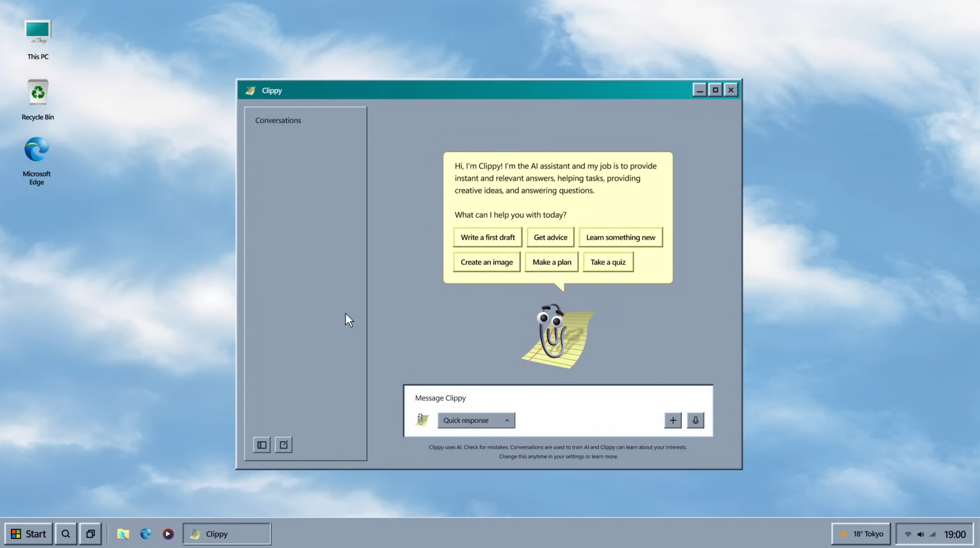Open Microsoft Edge from the taskbar
This screenshot has width=980, height=548.
tap(145, 533)
